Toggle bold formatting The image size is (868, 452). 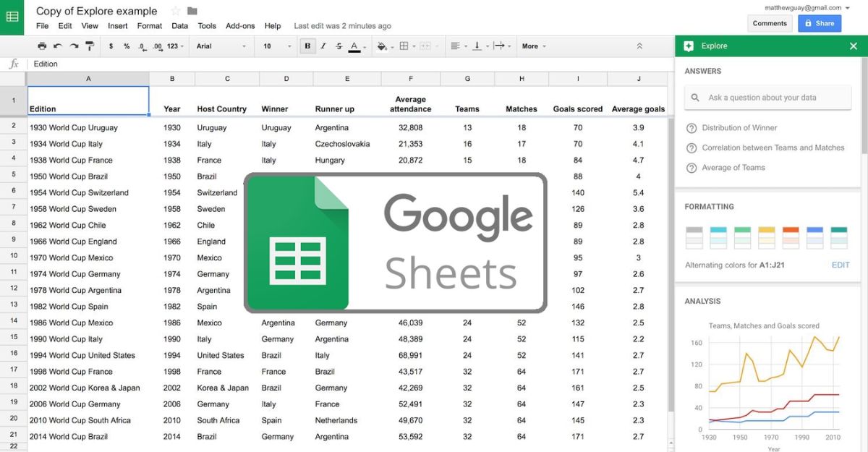point(307,46)
